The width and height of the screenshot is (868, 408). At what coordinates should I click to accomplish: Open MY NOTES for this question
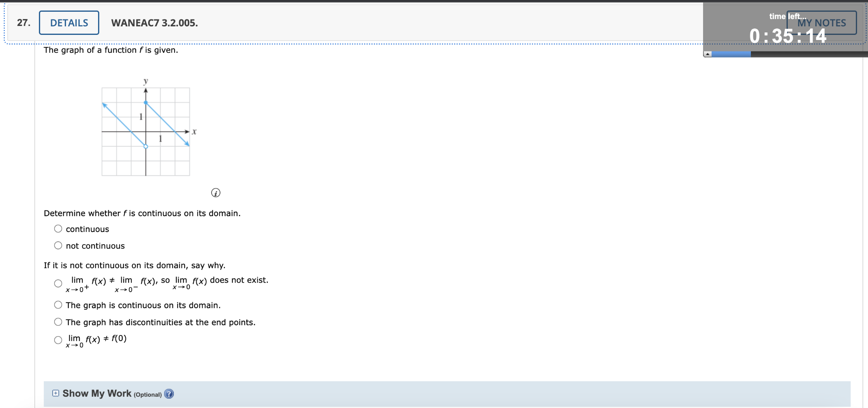tap(821, 23)
